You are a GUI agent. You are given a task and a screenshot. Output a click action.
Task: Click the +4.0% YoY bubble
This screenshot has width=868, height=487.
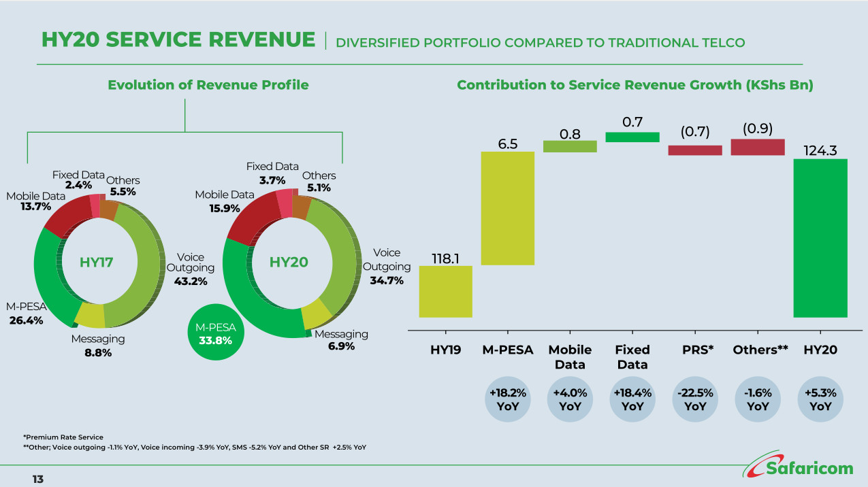570,400
